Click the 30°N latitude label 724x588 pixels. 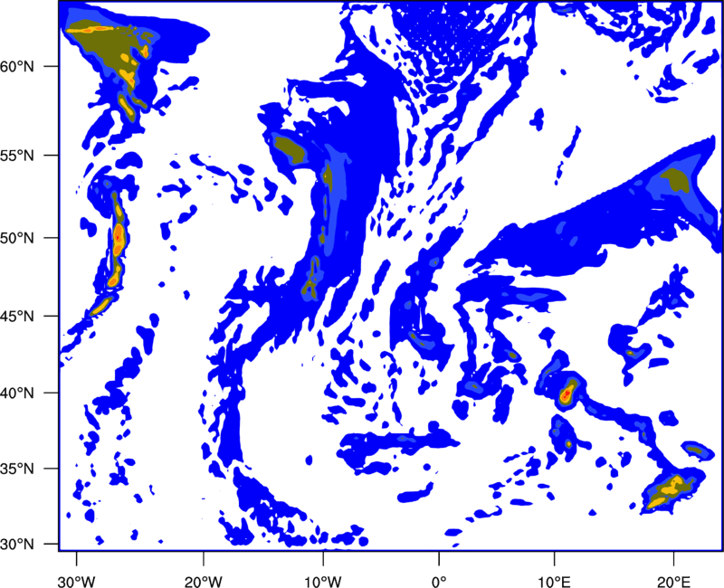tap(17, 545)
